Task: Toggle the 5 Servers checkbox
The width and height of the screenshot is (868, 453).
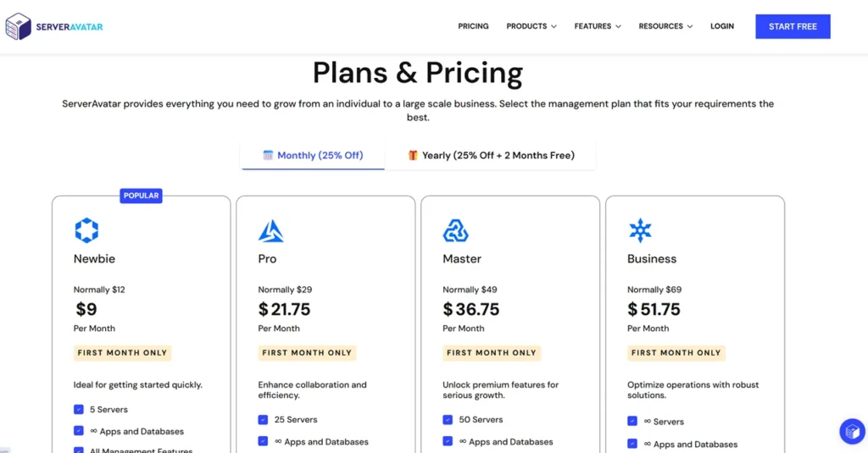Action: click(79, 409)
